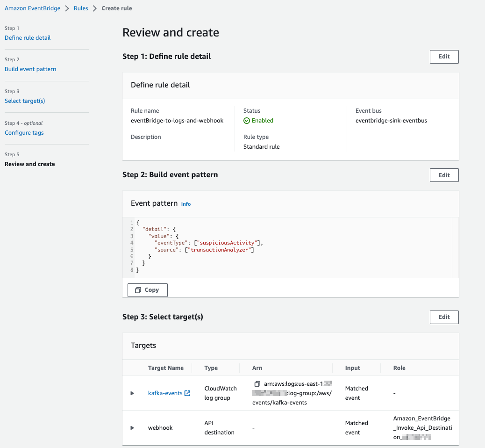The height and width of the screenshot is (448, 485).
Task: Go to Amazon EventBridge breadcrumb
Action: coord(32,8)
